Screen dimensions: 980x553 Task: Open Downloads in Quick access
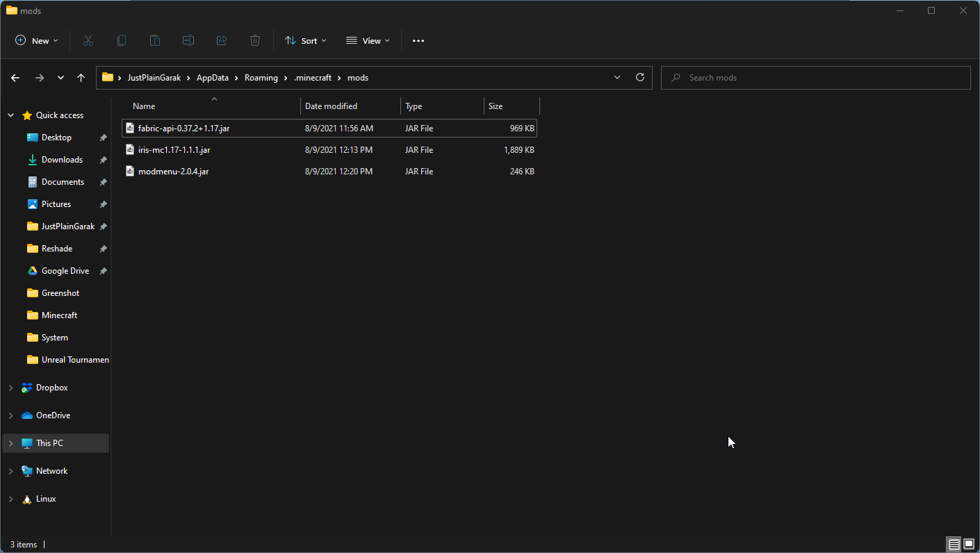tap(62, 160)
